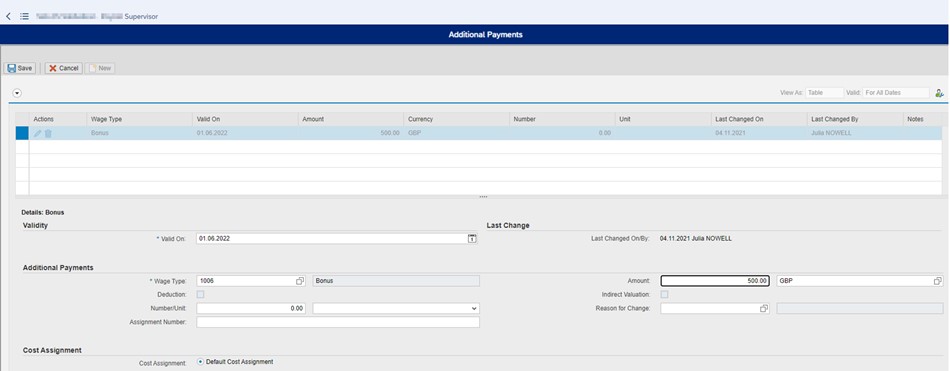
Task: Click the Cancel button
Action: pos(64,69)
